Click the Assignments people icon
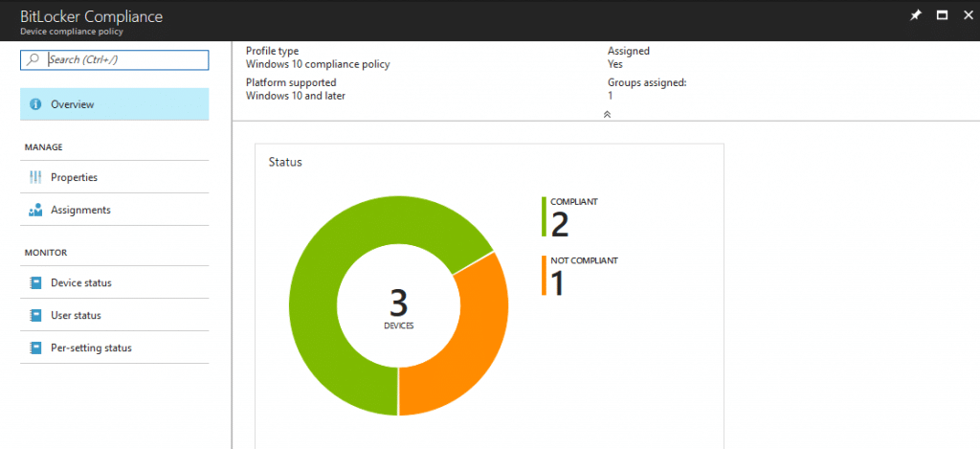The height and width of the screenshot is (449, 980). coord(35,210)
